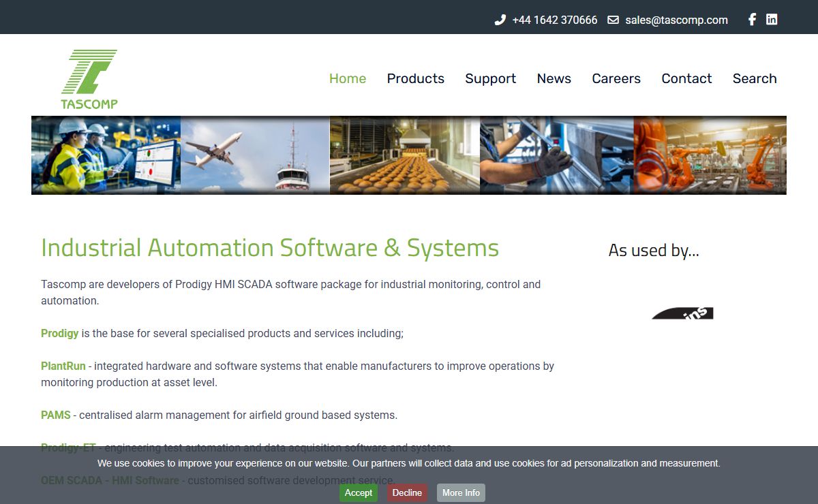Follow the PlantRun product link
The width and height of the screenshot is (818, 504).
(x=63, y=366)
